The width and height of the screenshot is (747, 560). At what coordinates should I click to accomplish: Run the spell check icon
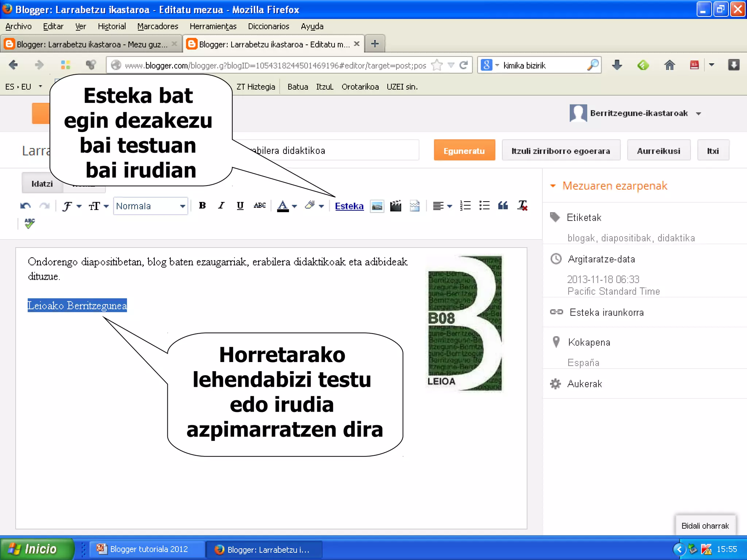[x=30, y=223]
